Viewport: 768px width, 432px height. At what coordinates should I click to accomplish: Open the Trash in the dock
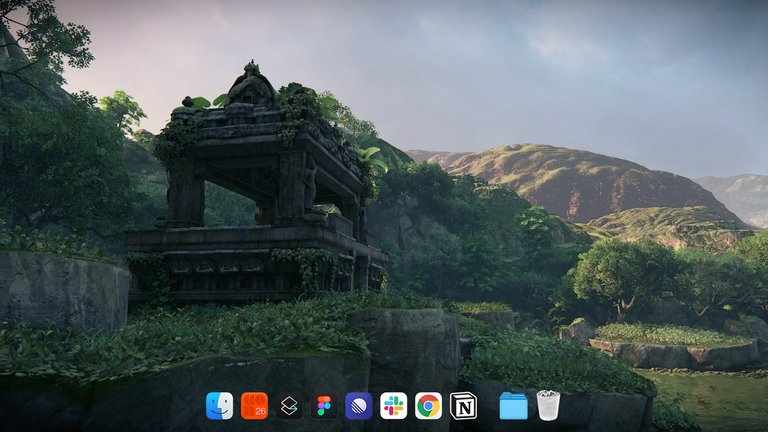pyautogui.click(x=548, y=406)
